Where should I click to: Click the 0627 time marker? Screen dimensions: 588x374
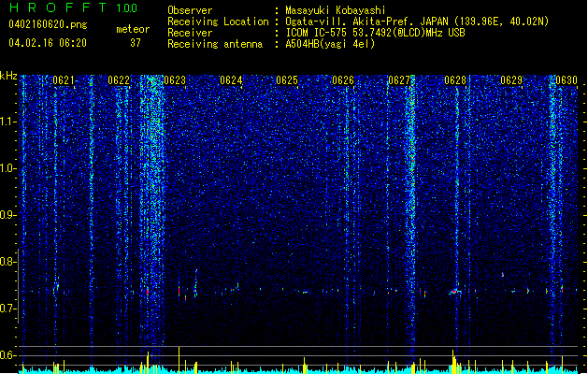point(399,80)
